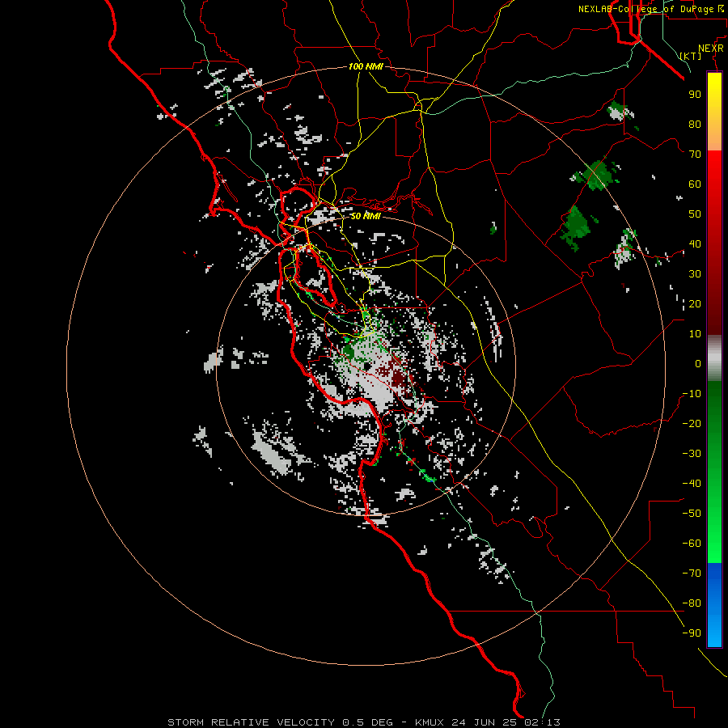Click the gray zero-velocity segment of color bar
This screenshot has height=728, width=728.
click(714, 358)
